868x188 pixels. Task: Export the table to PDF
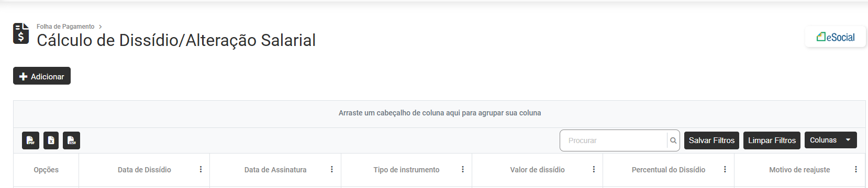[31, 140]
